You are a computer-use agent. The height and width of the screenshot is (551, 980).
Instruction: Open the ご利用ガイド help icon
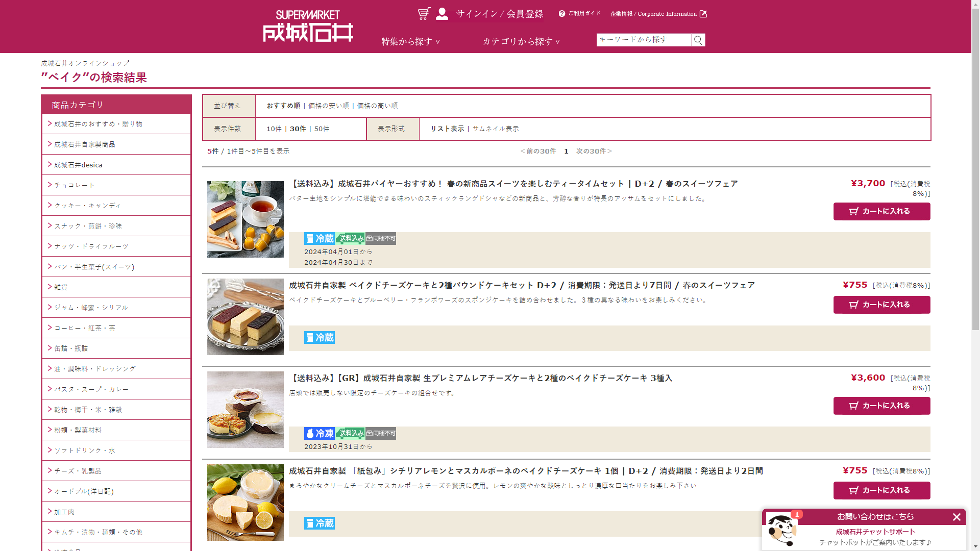(562, 14)
